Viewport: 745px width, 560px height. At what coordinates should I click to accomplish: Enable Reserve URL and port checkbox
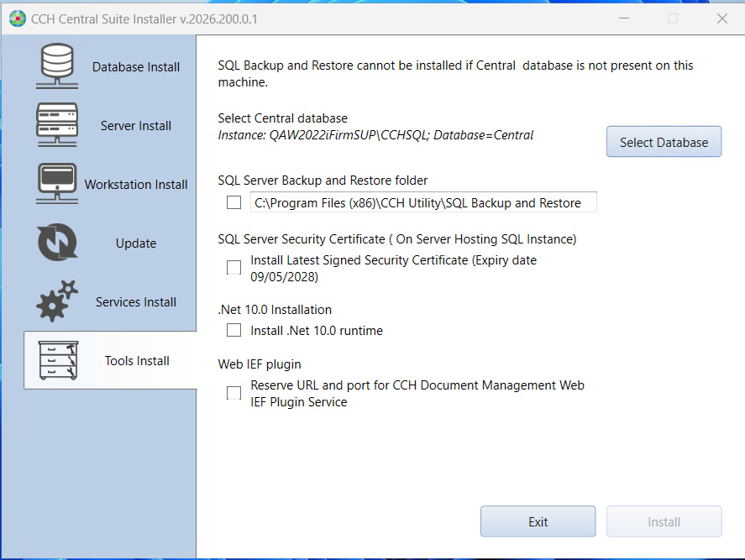point(233,393)
